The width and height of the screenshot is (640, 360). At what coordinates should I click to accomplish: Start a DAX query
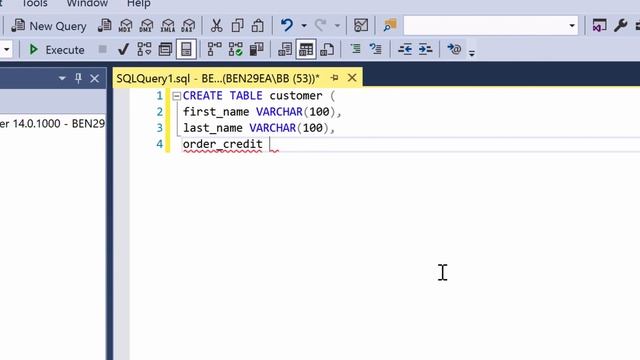[x=188, y=26]
